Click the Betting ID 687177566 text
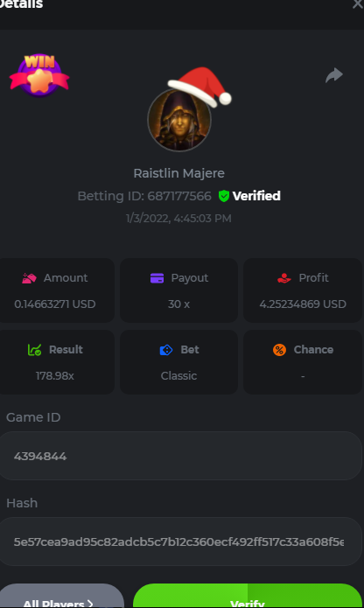This screenshot has width=364, height=608. click(x=144, y=196)
